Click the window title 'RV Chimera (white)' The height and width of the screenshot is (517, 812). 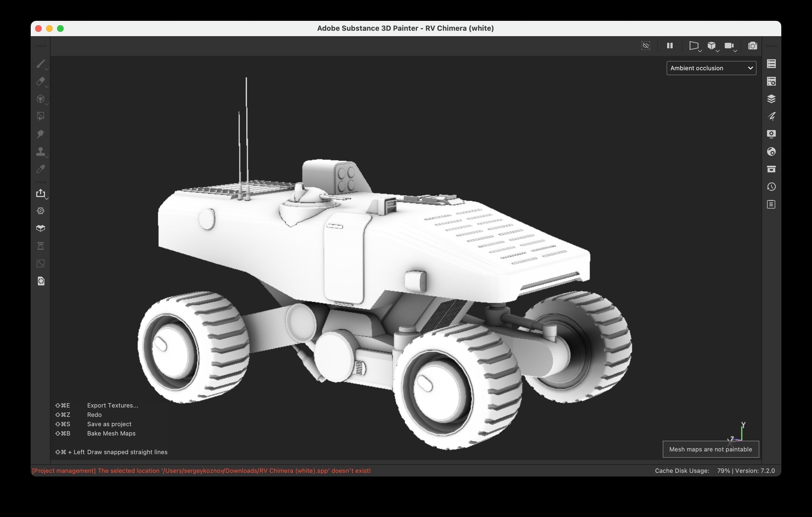(x=459, y=28)
